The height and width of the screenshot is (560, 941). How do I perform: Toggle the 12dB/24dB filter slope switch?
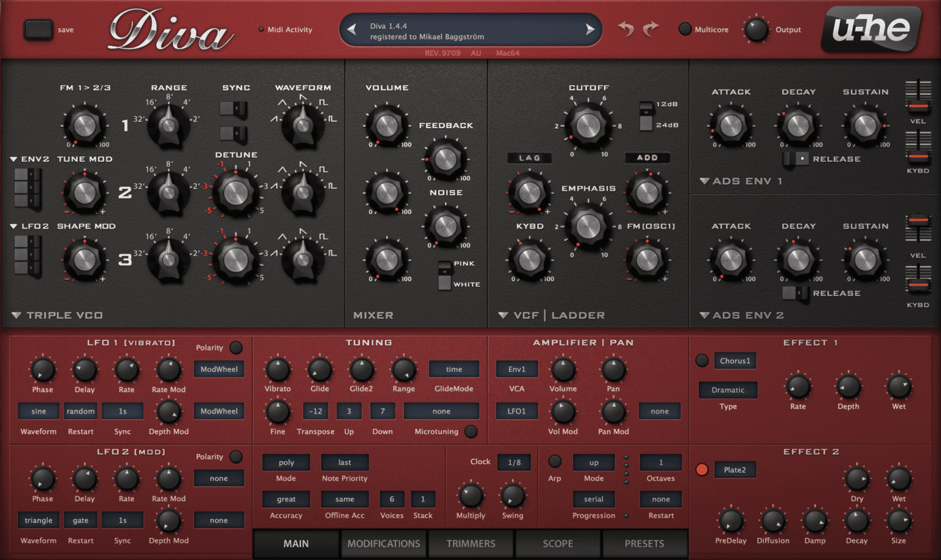(646, 115)
